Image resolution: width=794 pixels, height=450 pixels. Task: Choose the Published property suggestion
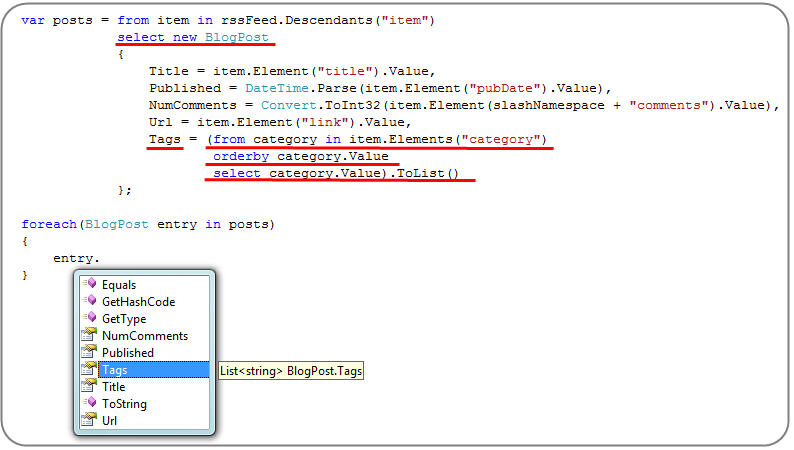click(144, 353)
